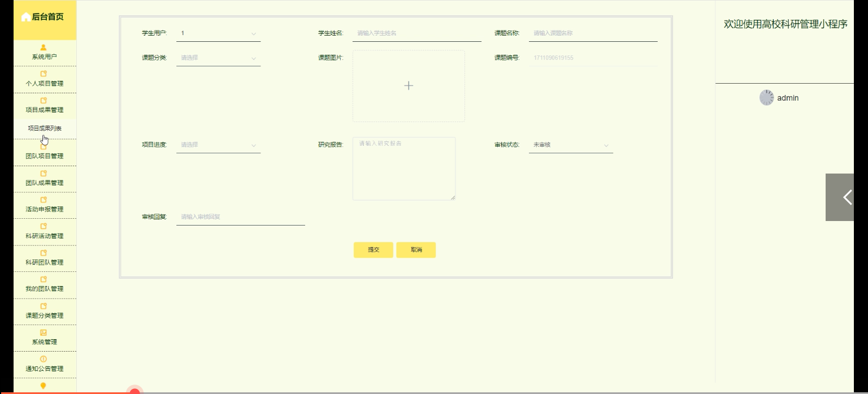Click the icon above 我的团队管理
The width and height of the screenshot is (868, 394).
click(44, 280)
